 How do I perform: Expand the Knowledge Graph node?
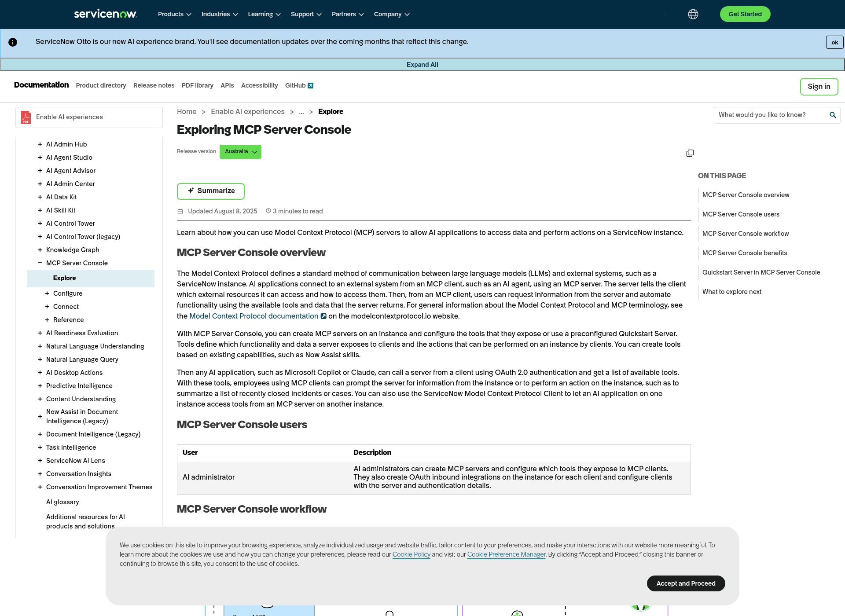(x=40, y=250)
